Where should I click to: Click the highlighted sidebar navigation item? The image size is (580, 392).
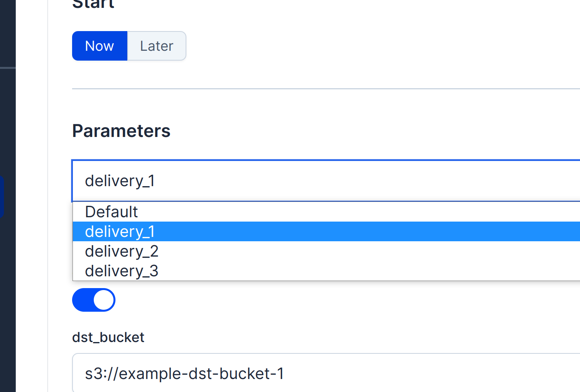click(x=2, y=196)
